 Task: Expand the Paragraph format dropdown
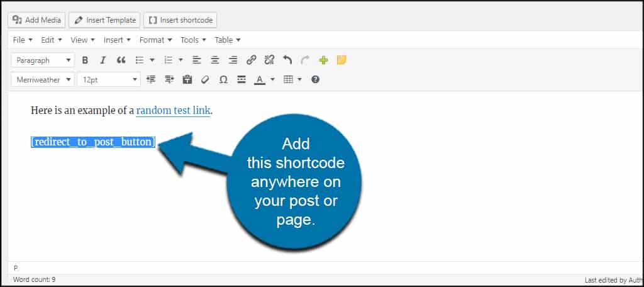click(x=43, y=60)
